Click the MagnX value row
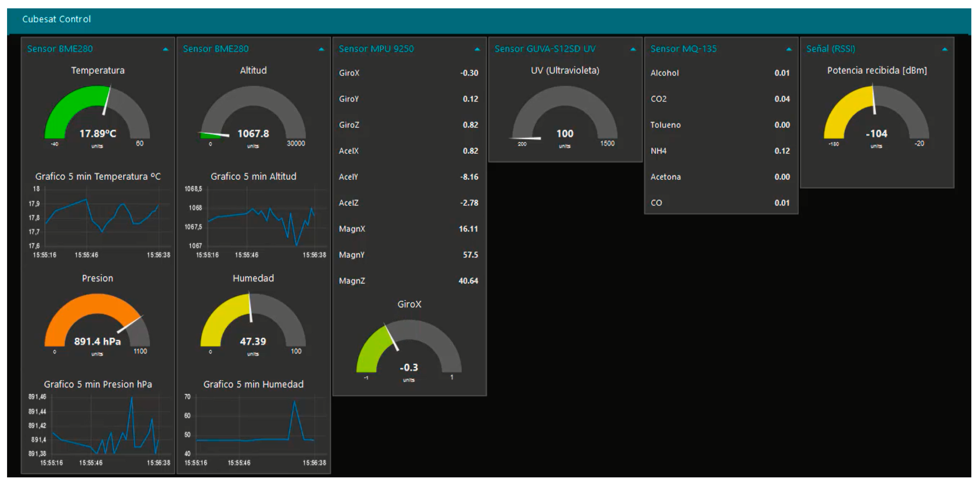The height and width of the screenshot is (487, 980). click(x=409, y=229)
